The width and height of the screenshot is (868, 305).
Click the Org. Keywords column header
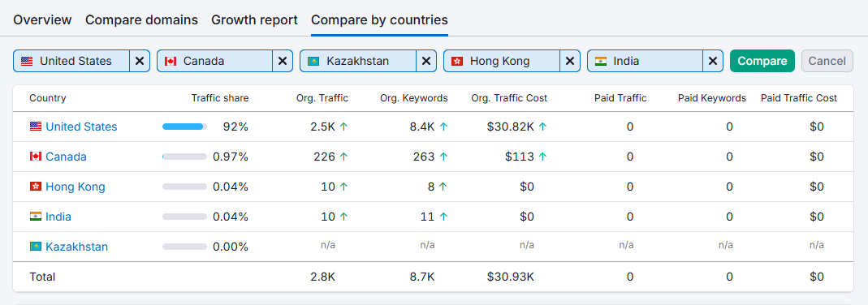pyautogui.click(x=413, y=98)
